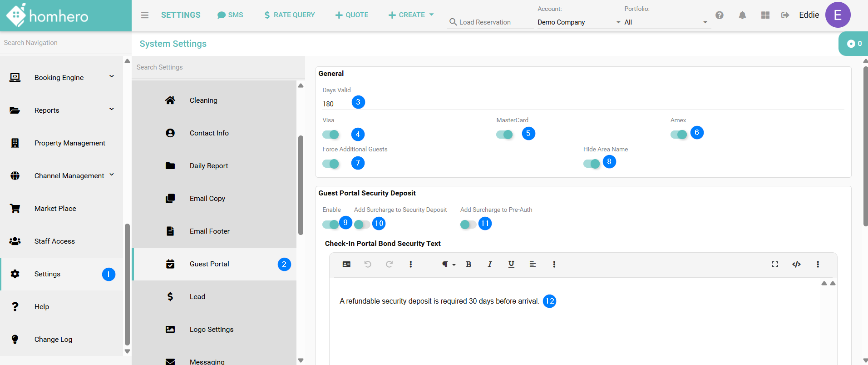Open Staff Access in navigation
This screenshot has width=868, height=365.
click(54, 241)
